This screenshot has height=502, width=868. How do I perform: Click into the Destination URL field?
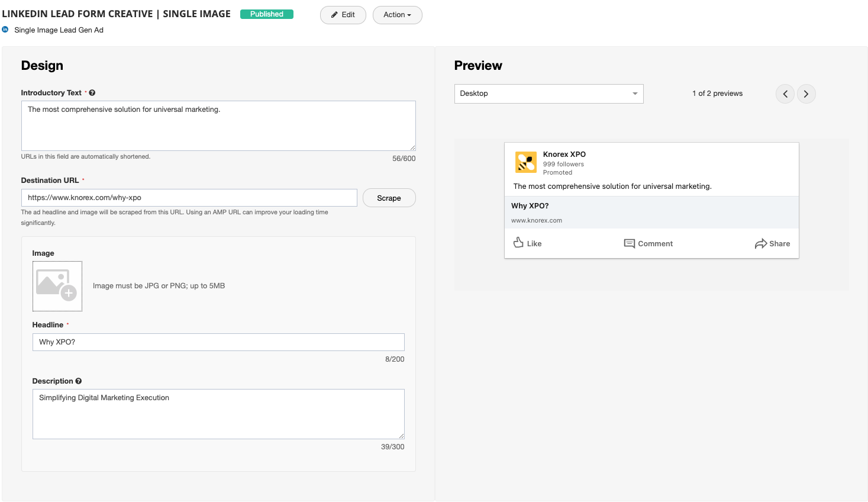click(189, 198)
